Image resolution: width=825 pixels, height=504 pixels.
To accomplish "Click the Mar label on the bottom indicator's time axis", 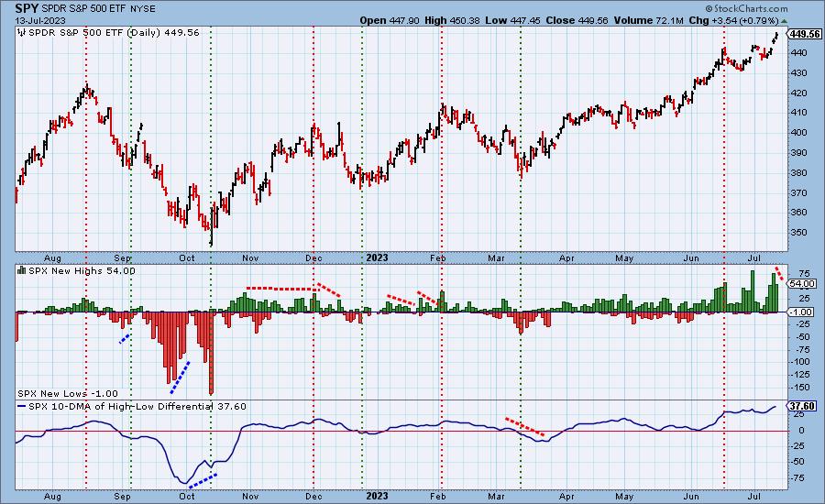I will [x=496, y=496].
